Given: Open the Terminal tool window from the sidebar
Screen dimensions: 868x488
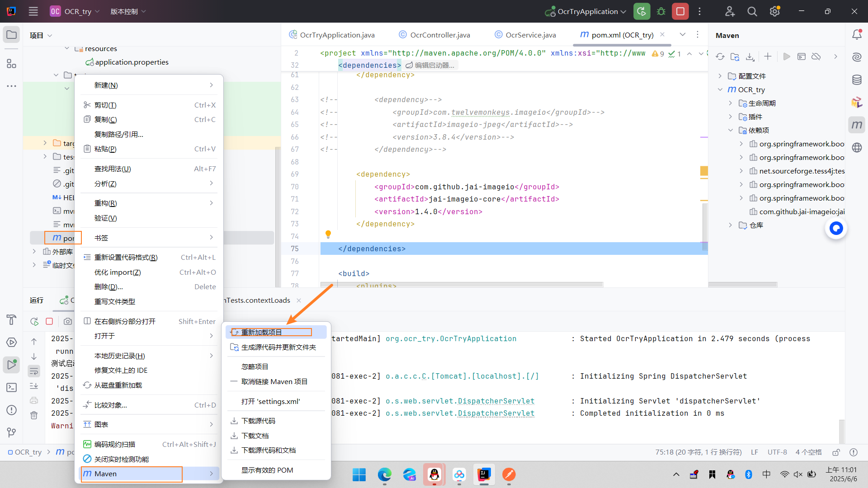Looking at the screenshot, I should (11, 387).
